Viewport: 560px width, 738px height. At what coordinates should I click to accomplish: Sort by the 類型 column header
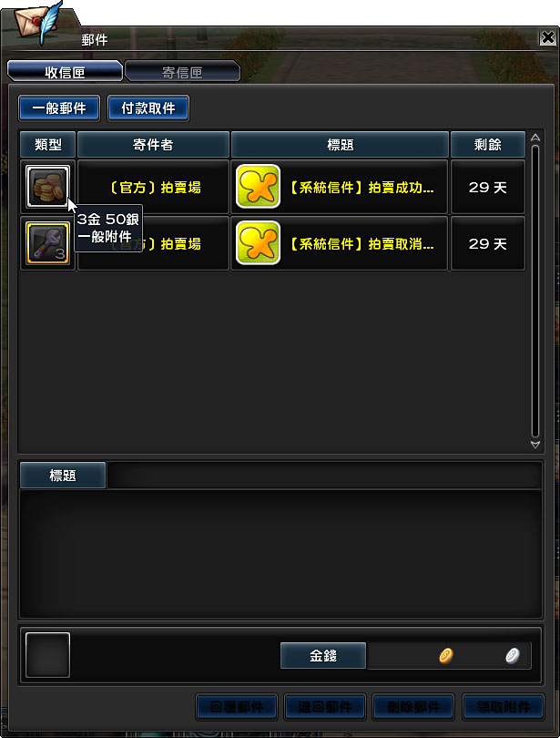48,145
